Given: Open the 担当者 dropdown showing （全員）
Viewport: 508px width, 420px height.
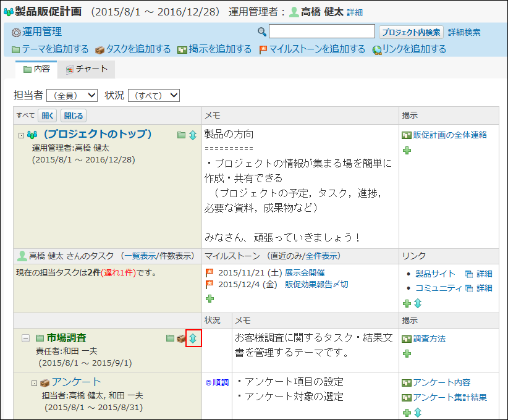Looking at the screenshot, I should [x=72, y=95].
